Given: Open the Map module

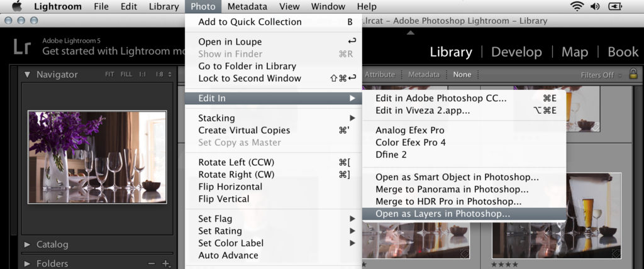Looking at the screenshot, I should coord(574,52).
